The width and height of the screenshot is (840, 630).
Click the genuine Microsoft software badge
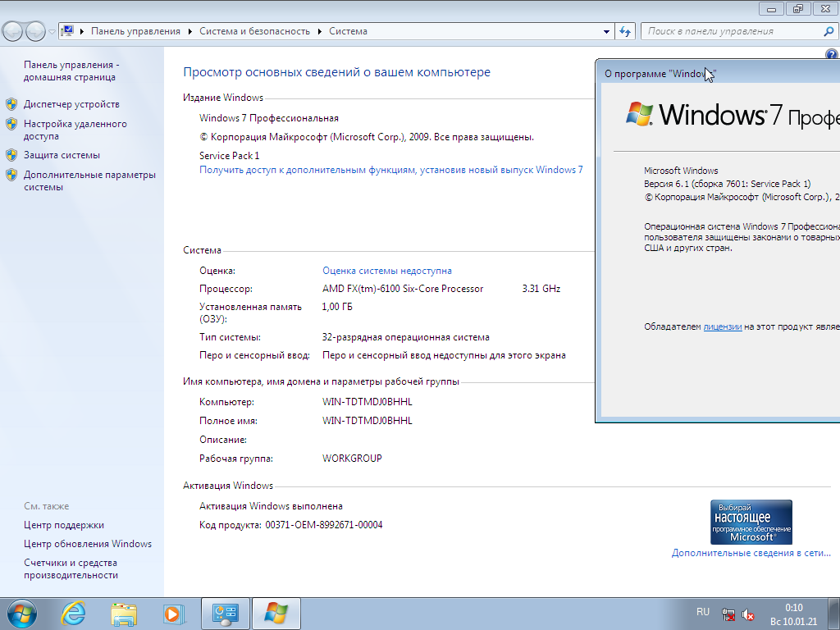click(751, 523)
